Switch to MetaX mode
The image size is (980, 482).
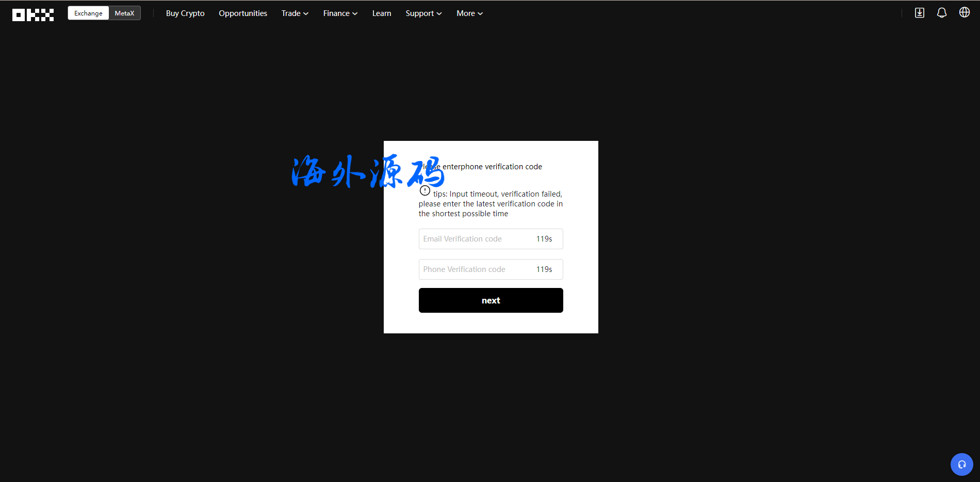tap(124, 13)
